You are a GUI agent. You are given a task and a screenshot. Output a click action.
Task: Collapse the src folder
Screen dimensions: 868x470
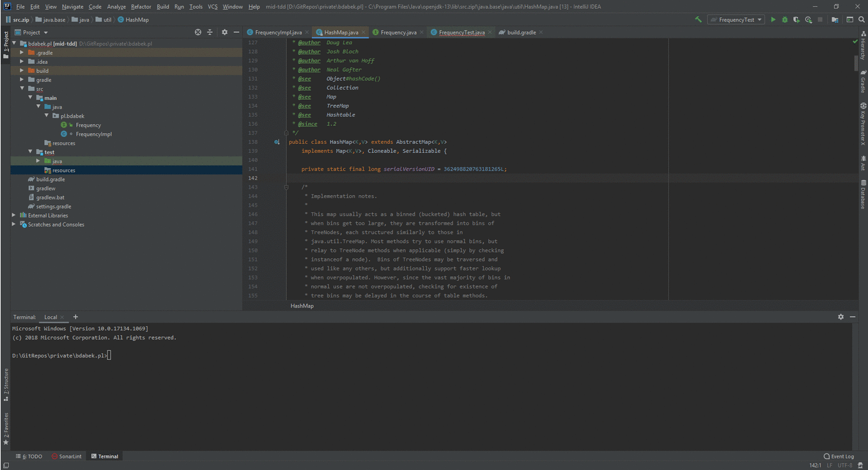tap(22, 89)
